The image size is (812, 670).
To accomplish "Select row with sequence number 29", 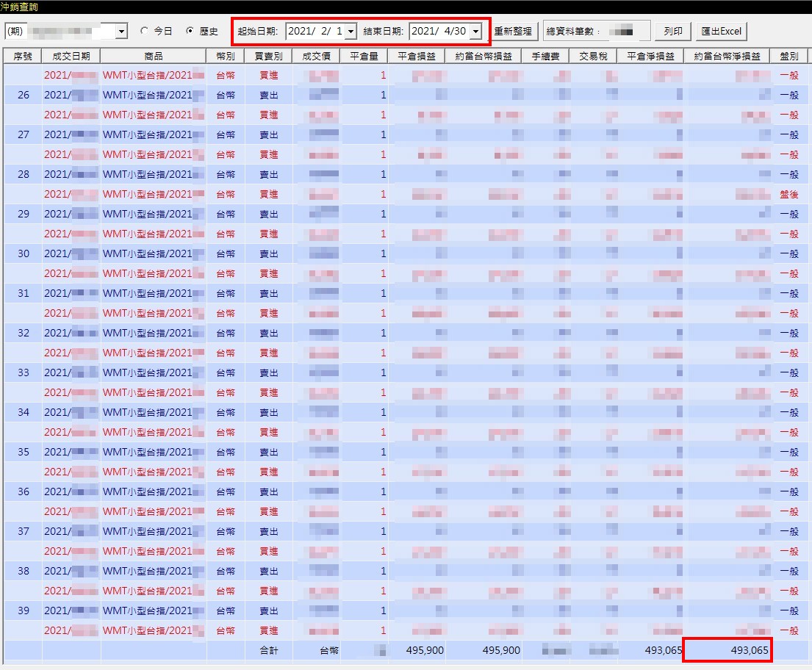I will 406,214.
